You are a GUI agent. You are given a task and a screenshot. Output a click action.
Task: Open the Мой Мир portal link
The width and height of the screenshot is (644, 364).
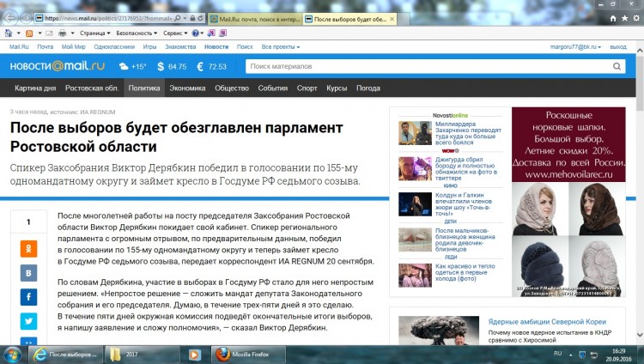pyautogui.click(x=74, y=47)
